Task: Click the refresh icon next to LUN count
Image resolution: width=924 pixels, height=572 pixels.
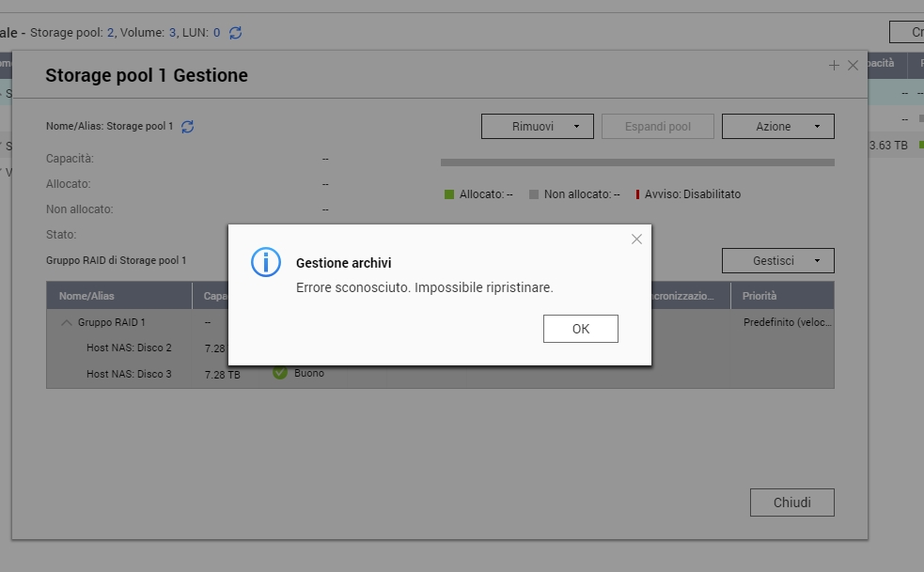Action: [x=235, y=33]
